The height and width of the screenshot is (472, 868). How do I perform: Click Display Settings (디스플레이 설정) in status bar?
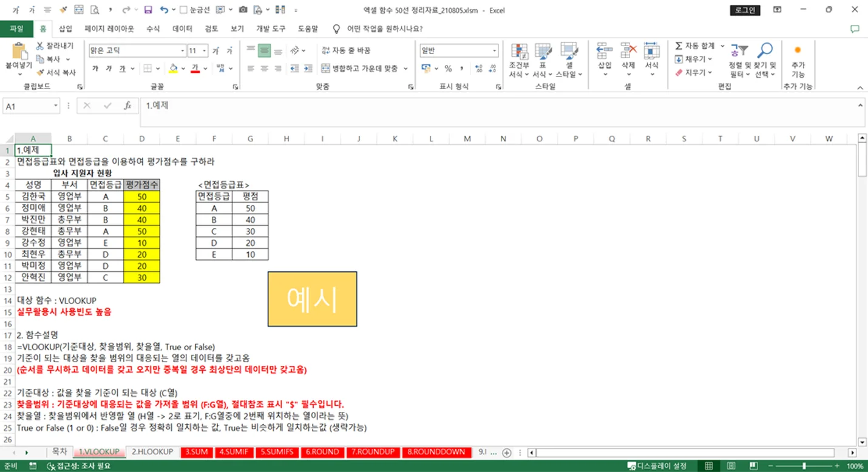[656, 466]
